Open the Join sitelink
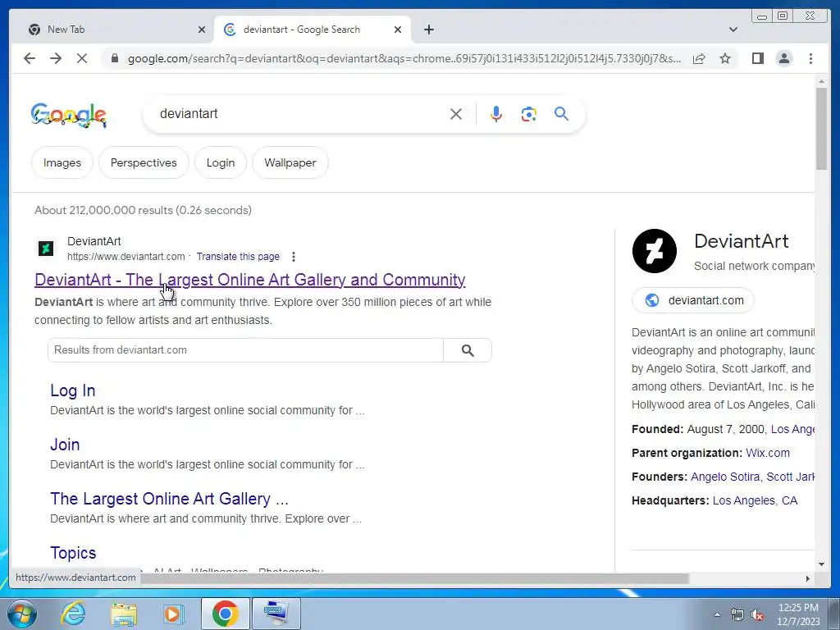This screenshot has height=630, width=840. tap(65, 445)
